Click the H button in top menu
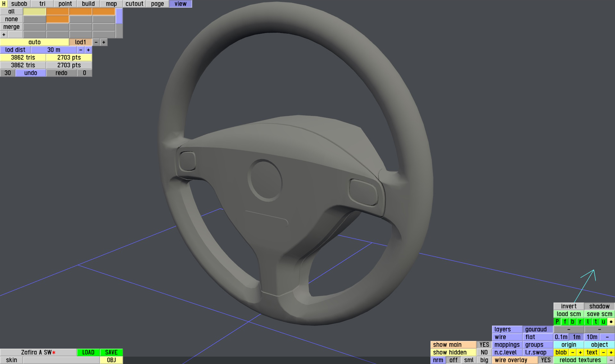 (4, 4)
